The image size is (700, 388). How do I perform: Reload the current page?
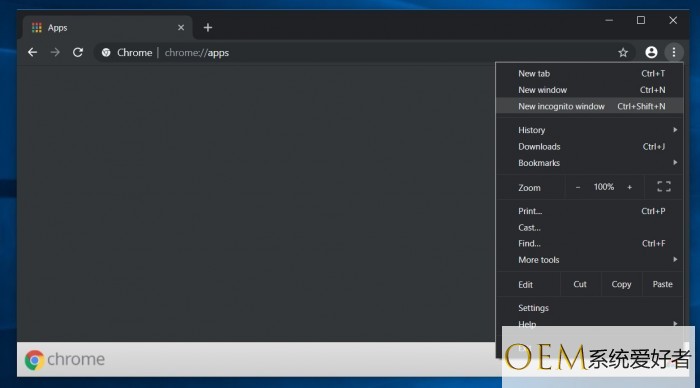tap(78, 53)
